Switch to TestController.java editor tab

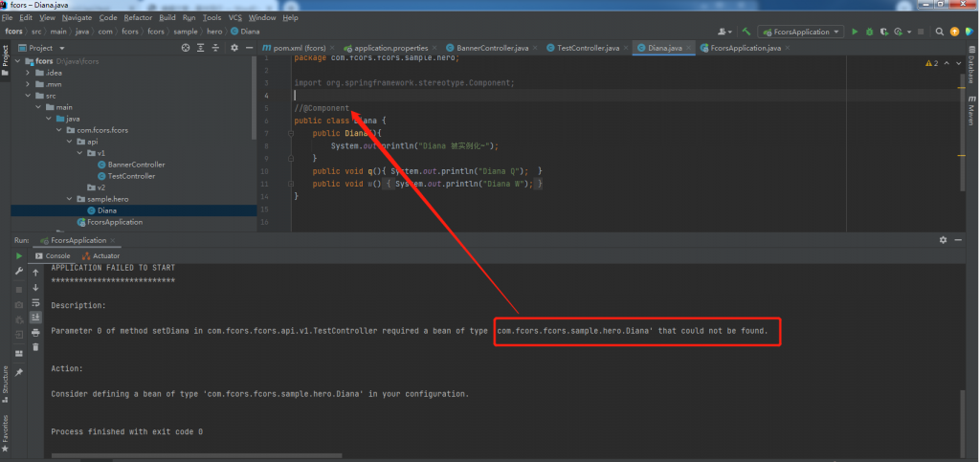[588, 48]
